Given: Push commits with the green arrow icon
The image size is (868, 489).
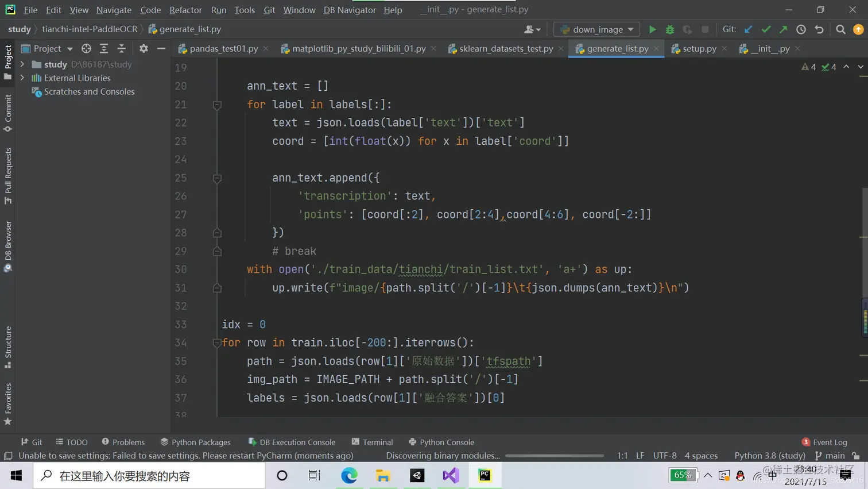Looking at the screenshot, I should pyautogui.click(x=783, y=29).
